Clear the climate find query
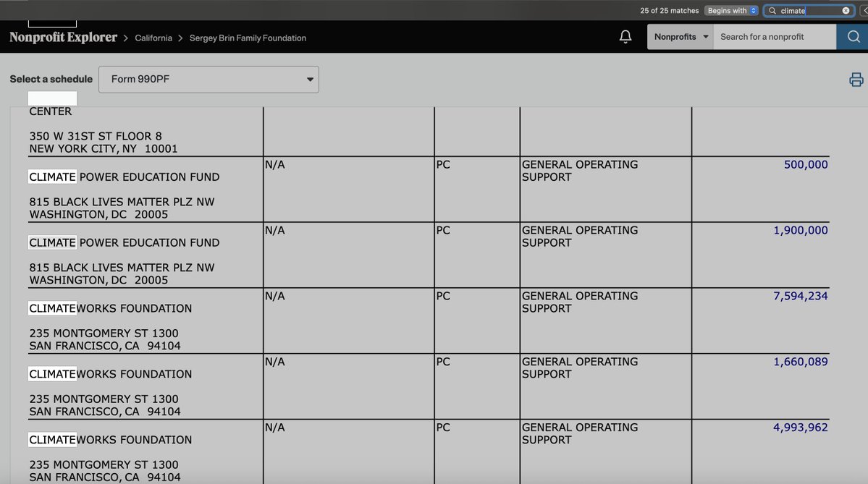This screenshot has height=484, width=868. [x=846, y=11]
